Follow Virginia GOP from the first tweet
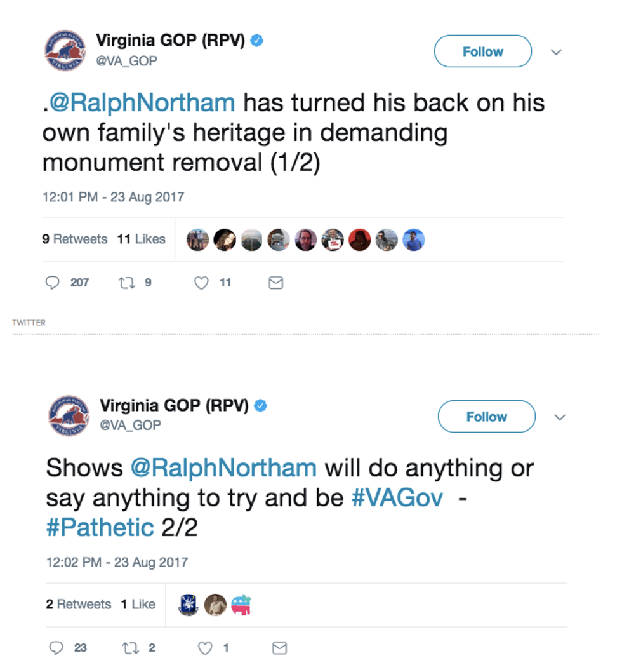This screenshot has width=622, height=672. [482, 51]
